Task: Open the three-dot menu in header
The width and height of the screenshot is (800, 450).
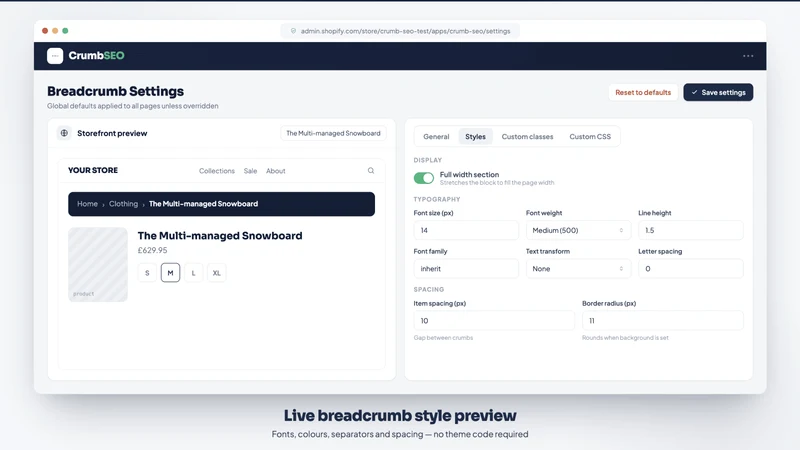Action: 748,56
